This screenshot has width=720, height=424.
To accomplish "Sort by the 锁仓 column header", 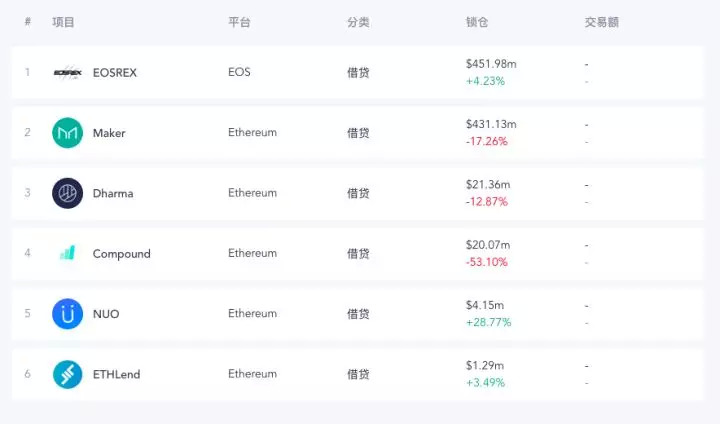I will (477, 22).
